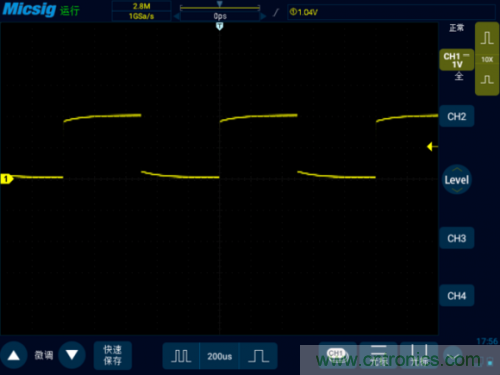This screenshot has width=500, height=375.
Task: Enable channel CH2
Action: (457, 116)
